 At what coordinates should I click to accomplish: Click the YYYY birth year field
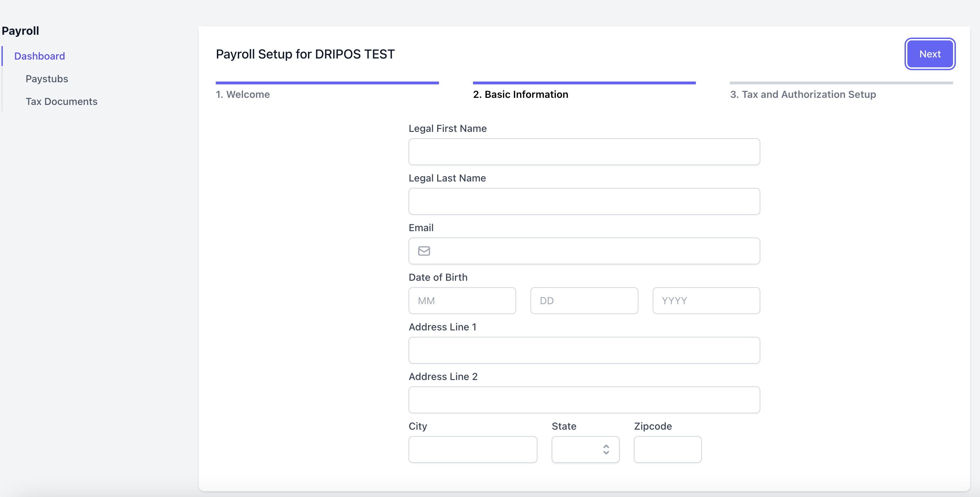click(706, 301)
